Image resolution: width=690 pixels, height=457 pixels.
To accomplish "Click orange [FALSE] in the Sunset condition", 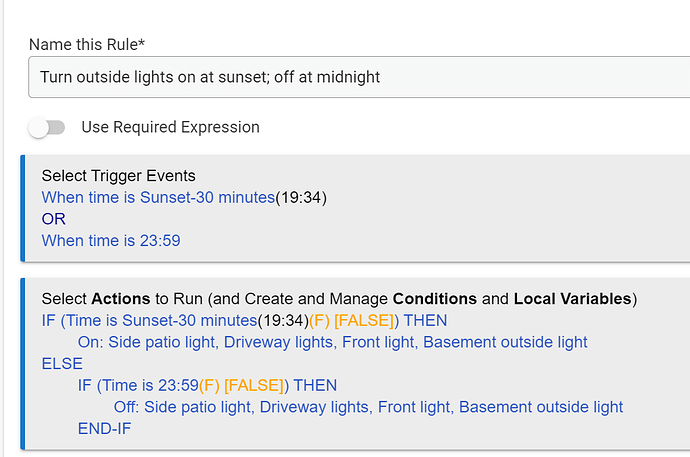I will pos(361,321).
